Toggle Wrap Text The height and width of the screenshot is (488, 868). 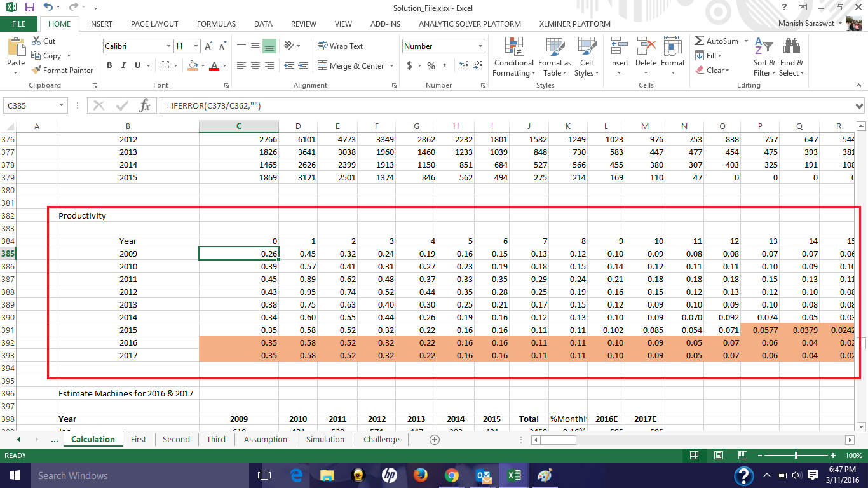340,46
